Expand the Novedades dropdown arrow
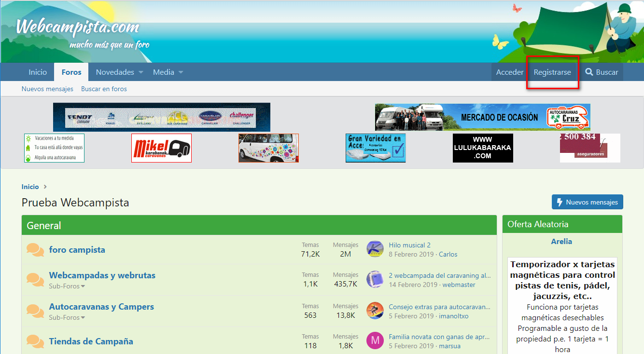The height and width of the screenshot is (354, 644). click(141, 72)
